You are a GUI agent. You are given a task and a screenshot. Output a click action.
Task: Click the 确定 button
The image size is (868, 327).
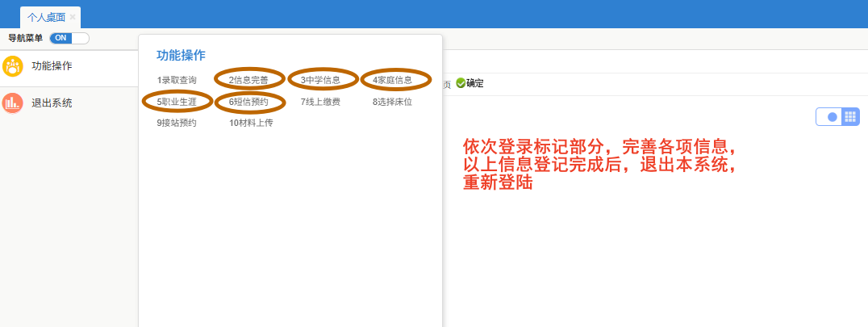(x=470, y=84)
